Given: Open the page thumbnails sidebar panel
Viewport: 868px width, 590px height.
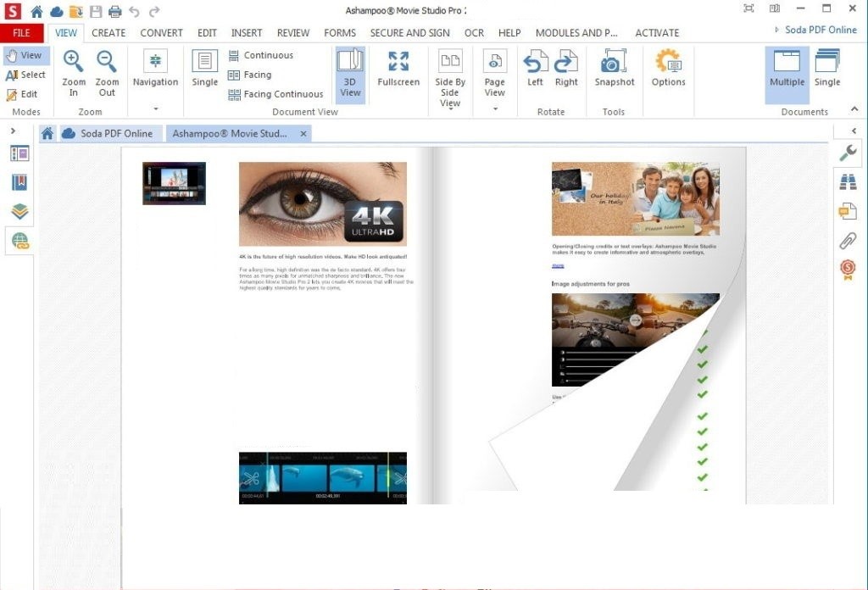Looking at the screenshot, I should (19, 153).
